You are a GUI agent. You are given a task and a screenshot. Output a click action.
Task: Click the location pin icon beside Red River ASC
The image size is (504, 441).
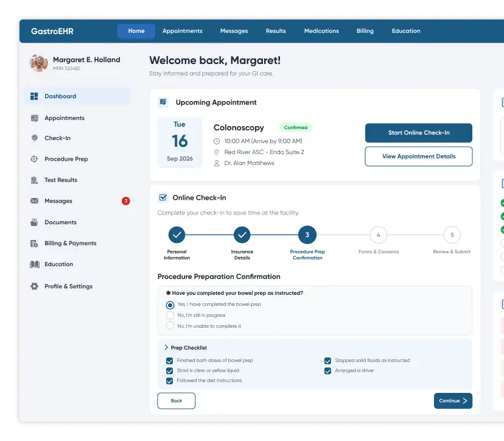tap(217, 152)
